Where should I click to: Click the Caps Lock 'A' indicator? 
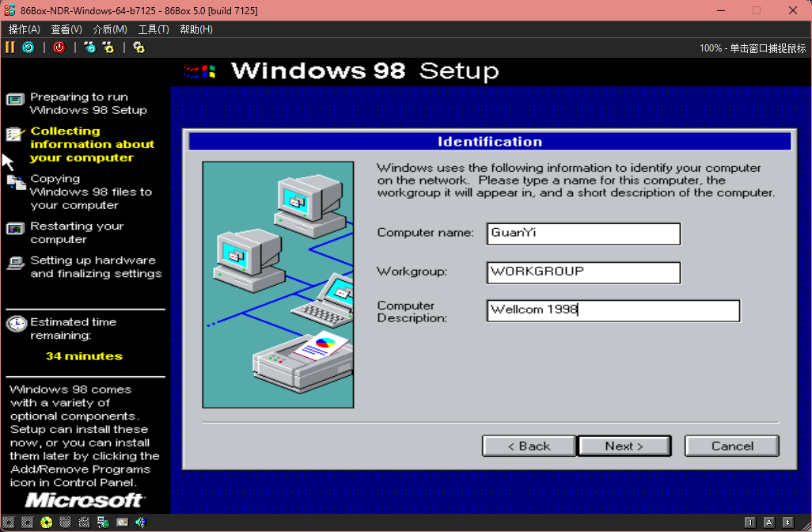coord(769,522)
